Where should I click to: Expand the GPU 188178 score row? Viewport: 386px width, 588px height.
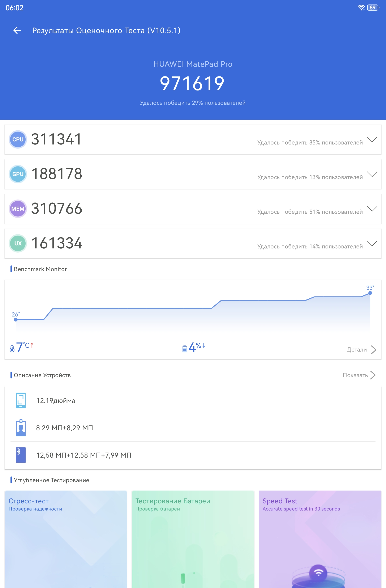pyautogui.click(x=372, y=174)
